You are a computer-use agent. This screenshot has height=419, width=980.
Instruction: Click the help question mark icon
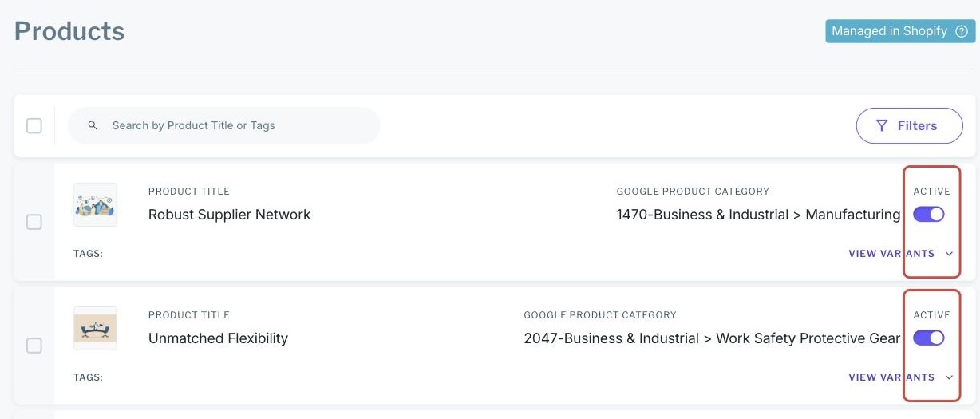click(962, 31)
